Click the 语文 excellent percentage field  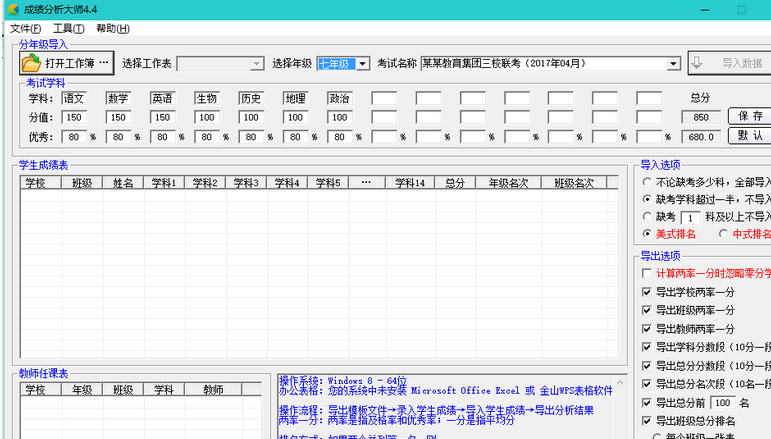coord(74,137)
